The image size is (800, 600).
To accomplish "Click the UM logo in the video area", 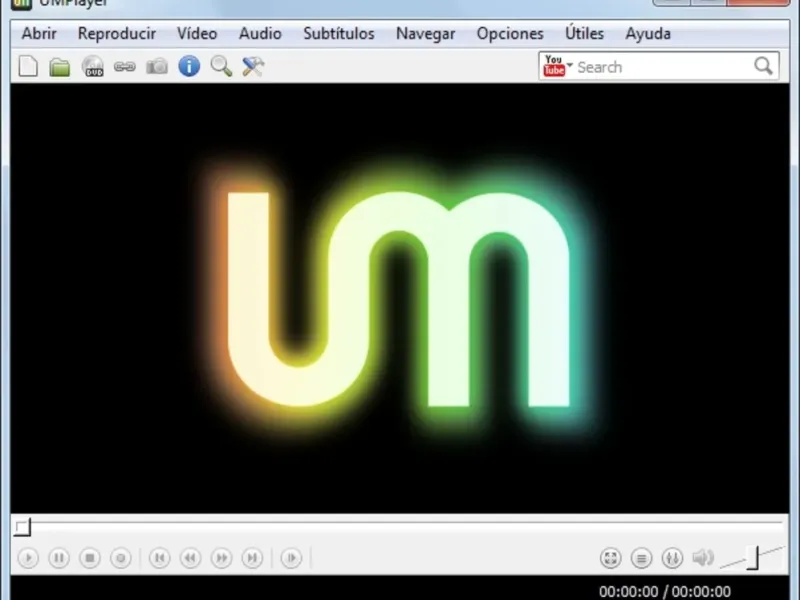I will (399, 300).
